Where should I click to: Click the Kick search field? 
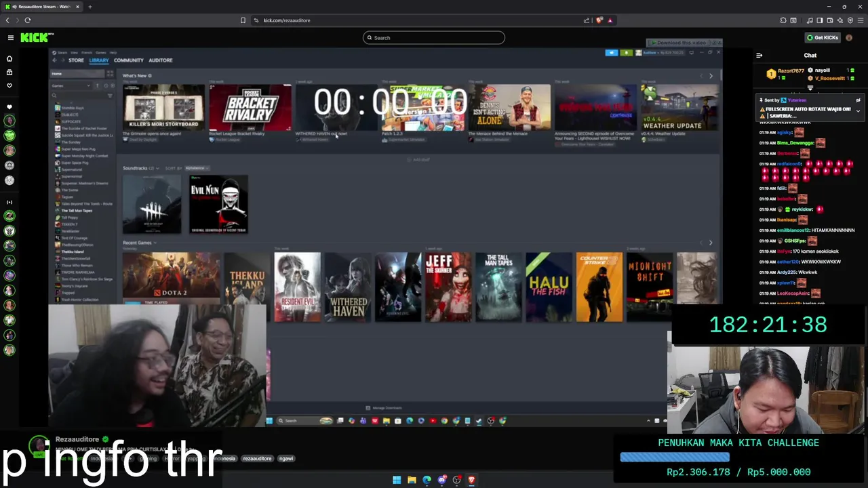(x=434, y=38)
